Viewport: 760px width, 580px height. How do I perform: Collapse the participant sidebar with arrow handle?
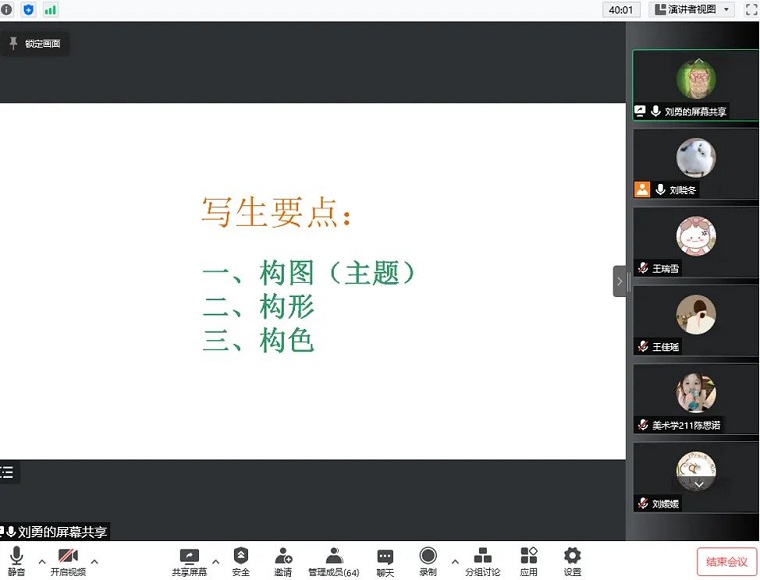(620, 282)
